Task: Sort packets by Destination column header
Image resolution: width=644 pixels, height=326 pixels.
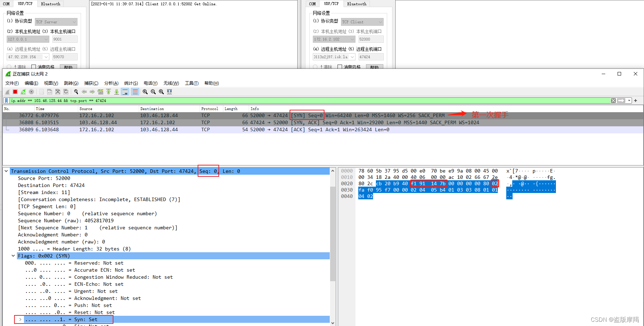Action: tap(169, 109)
